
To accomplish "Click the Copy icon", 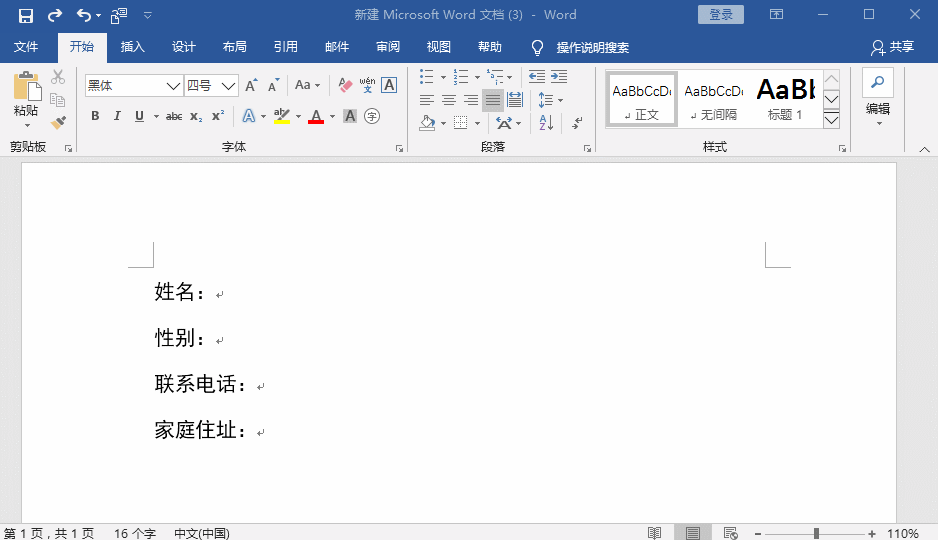I will click(57, 100).
